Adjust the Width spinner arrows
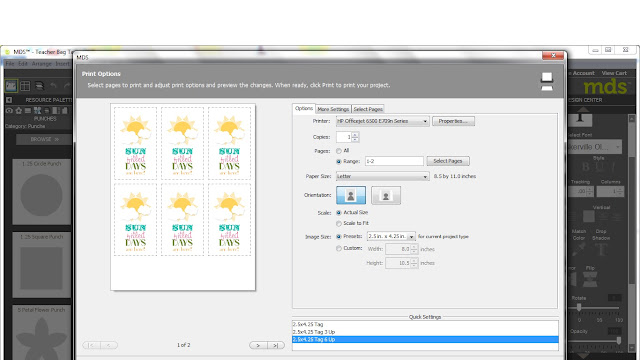 point(414,249)
